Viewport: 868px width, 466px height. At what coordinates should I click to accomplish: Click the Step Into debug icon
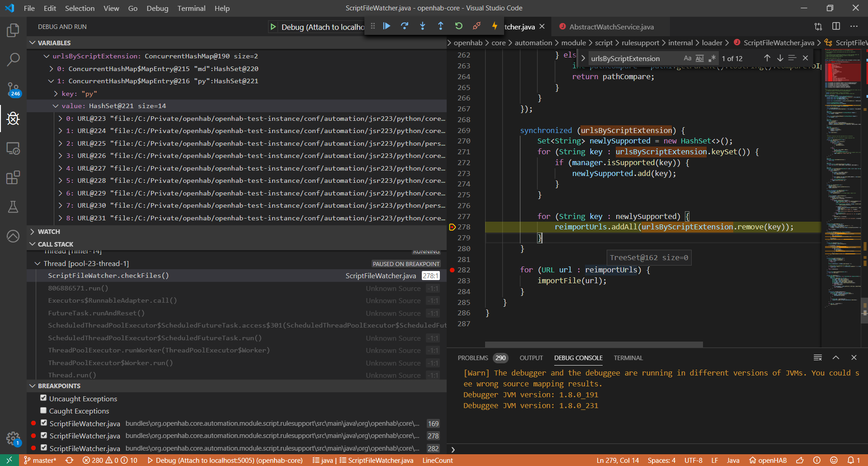coord(423,26)
